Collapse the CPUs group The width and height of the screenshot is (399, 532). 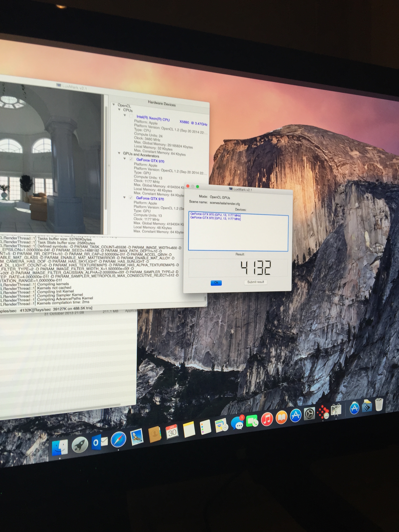(x=119, y=109)
